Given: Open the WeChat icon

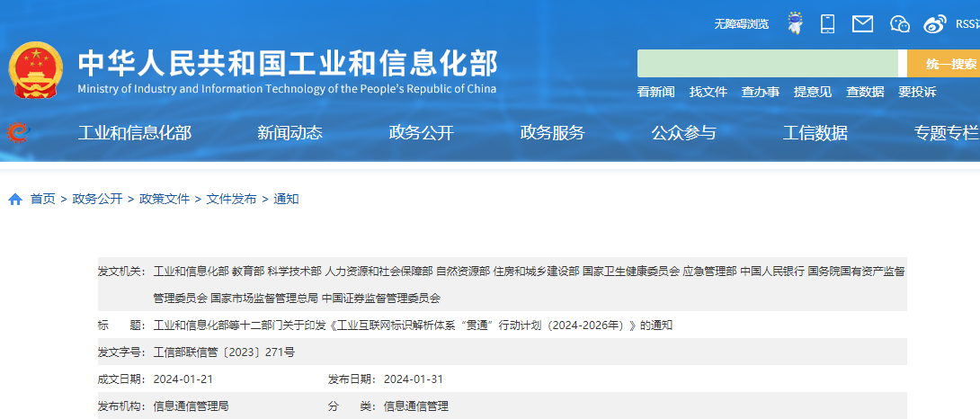Looking at the screenshot, I should [900, 24].
